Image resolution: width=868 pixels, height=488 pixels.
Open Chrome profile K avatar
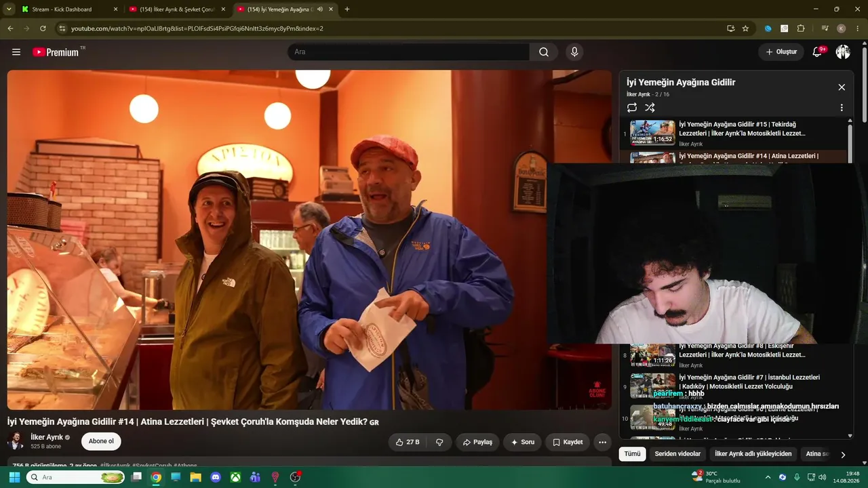point(841,28)
